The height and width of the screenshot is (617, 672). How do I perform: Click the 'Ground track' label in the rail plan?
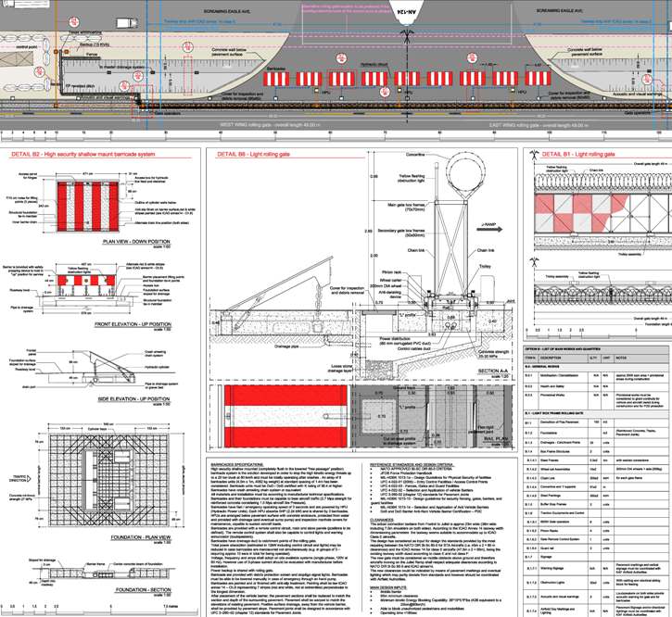tap(402, 388)
